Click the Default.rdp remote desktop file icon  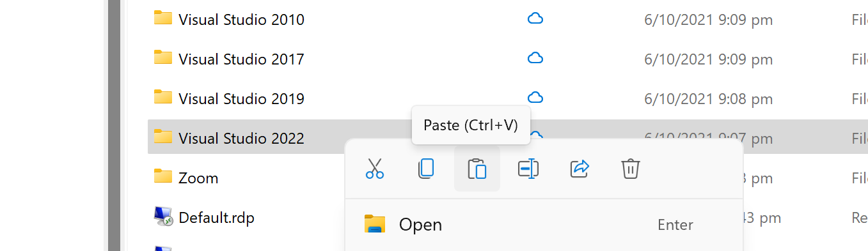[164, 217]
